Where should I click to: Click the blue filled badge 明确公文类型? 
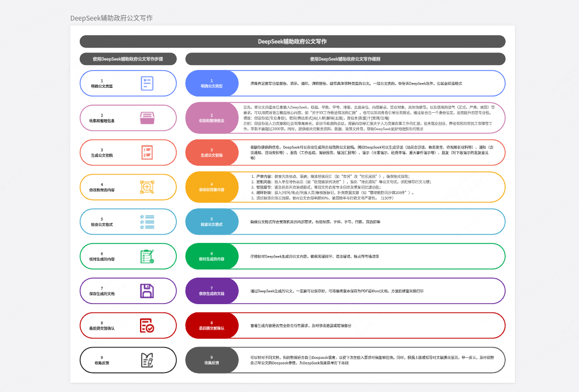coord(212,83)
